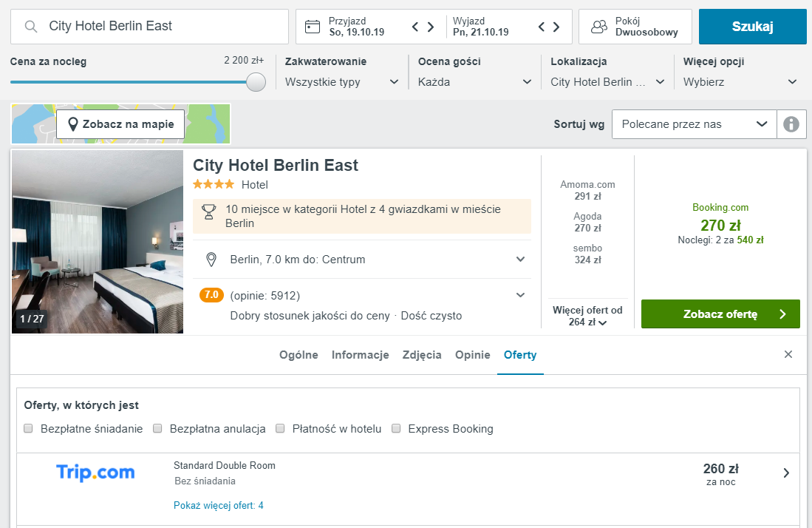Viewport: 812px width, 528px height.
Task: Expand Więcej ofert od 264 zł
Action: (x=587, y=315)
